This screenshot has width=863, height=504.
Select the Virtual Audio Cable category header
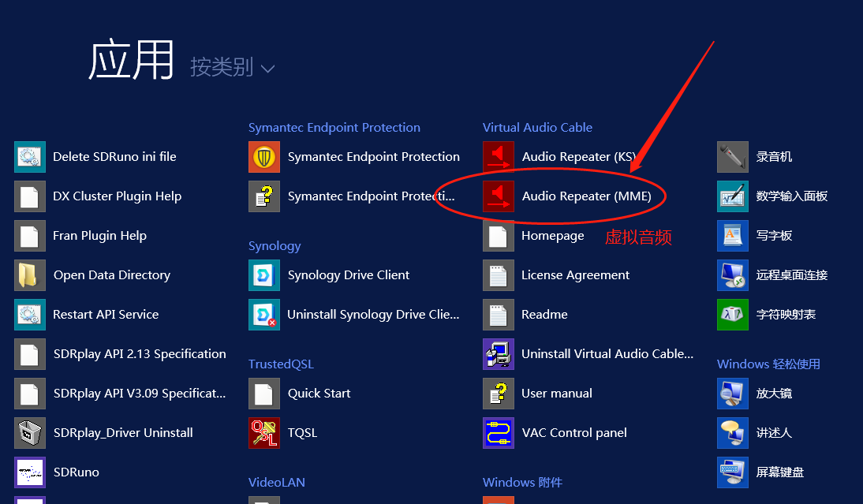point(537,128)
